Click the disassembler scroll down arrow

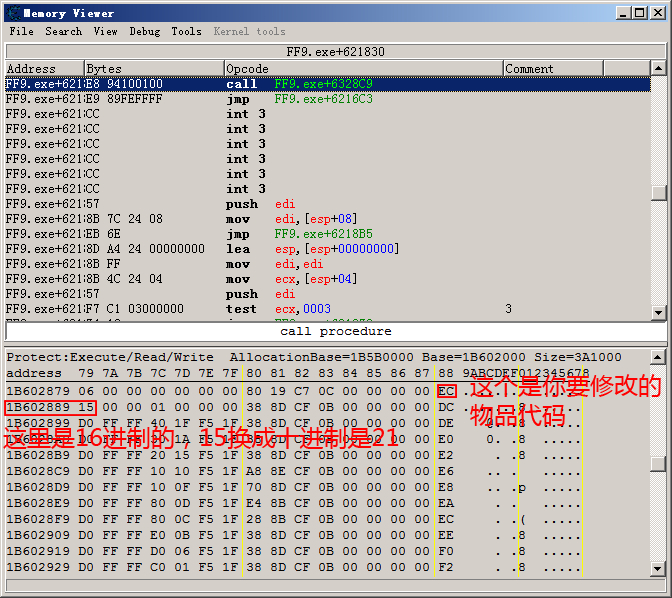pyautogui.click(x=658, y=313)
